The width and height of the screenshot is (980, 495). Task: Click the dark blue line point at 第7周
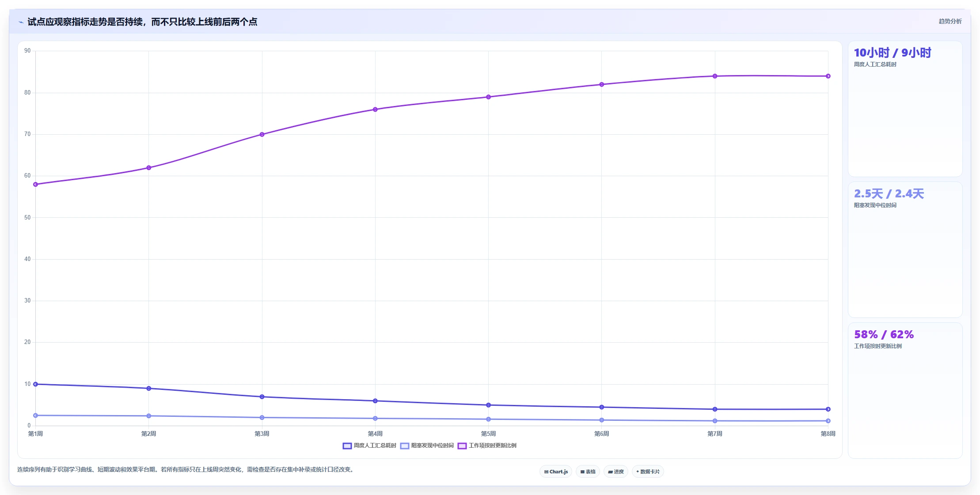click(x=715, y=409)
